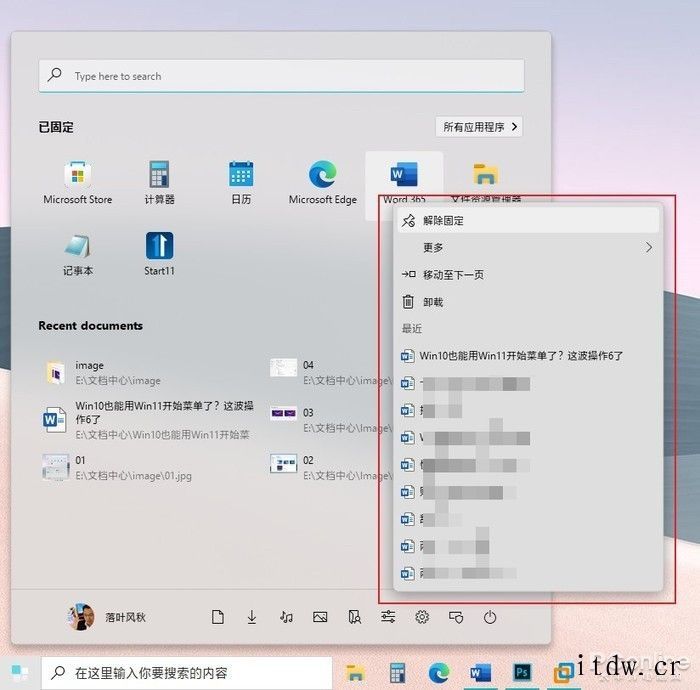Launch the Start11 pinned app
The width and height of the screenshot is (700, 690).
[159, 254]
